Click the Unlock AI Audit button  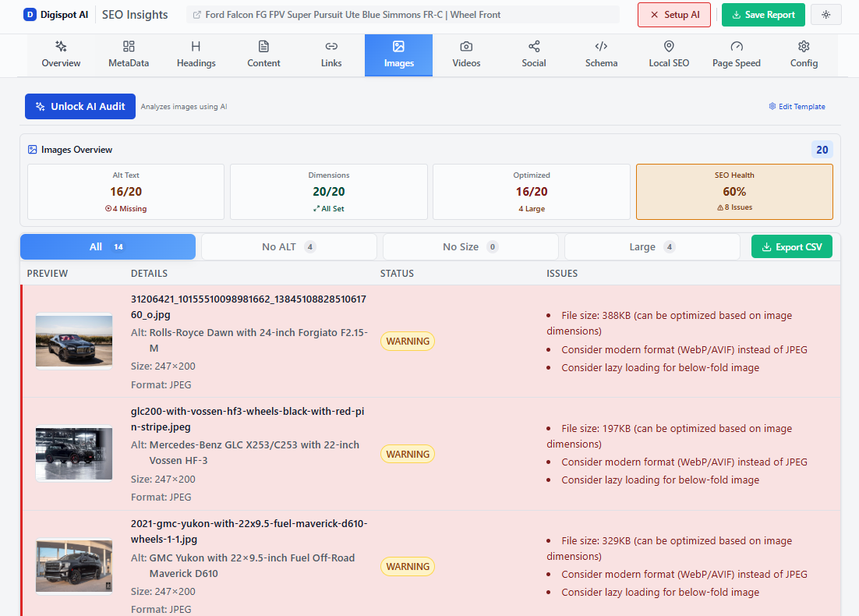point(80,106)
